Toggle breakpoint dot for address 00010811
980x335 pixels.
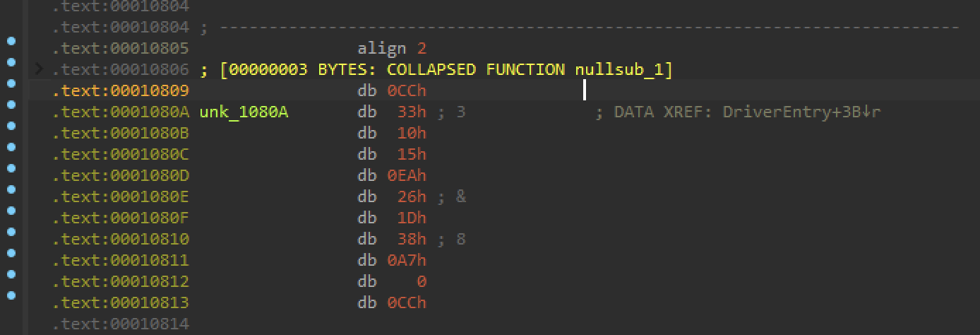tap(11, 253)
